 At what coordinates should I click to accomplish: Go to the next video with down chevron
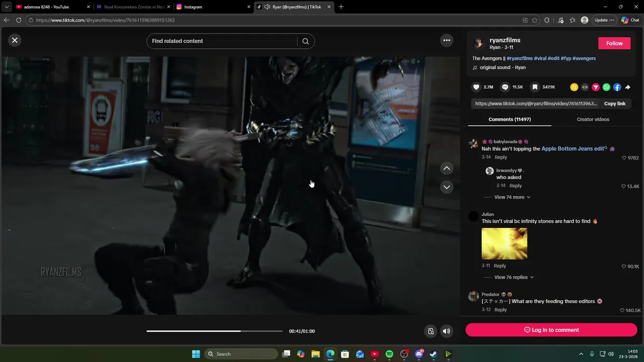coord(446,187)
